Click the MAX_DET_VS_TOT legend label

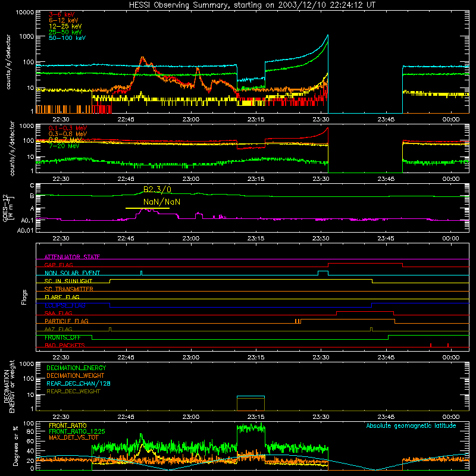click(74, 437)
